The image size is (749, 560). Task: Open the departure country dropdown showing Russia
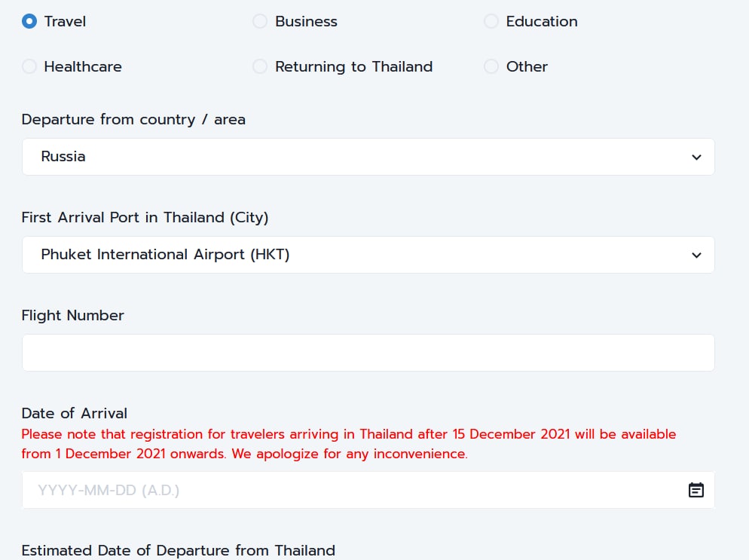(x=368, y=157)
